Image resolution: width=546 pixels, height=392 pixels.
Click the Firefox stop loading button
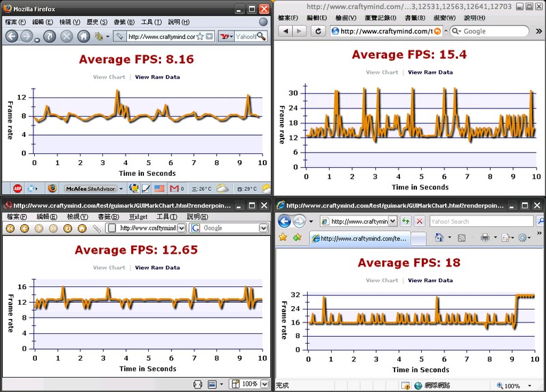coord(66,36)
